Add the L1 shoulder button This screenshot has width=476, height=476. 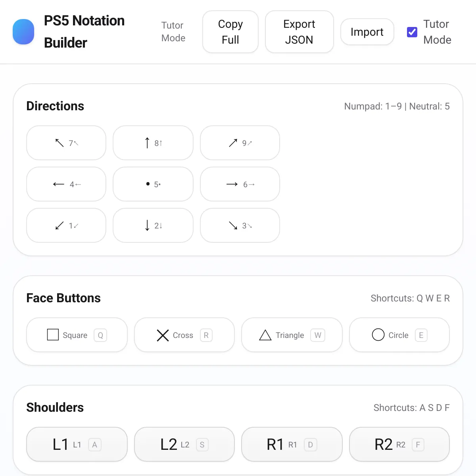click(x=77, y=444)
